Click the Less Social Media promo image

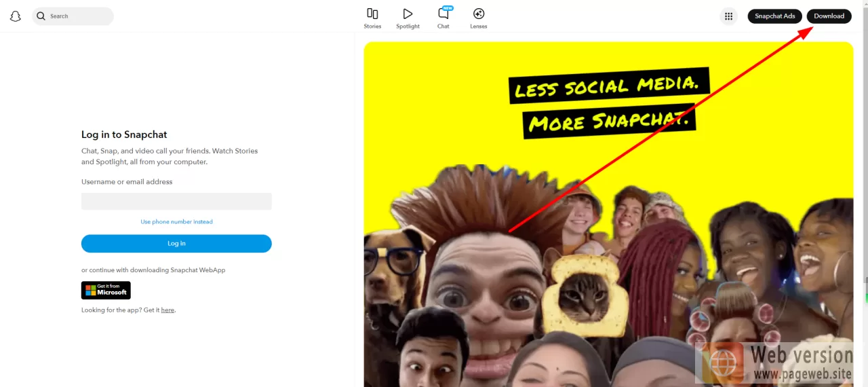coord(608,215)
